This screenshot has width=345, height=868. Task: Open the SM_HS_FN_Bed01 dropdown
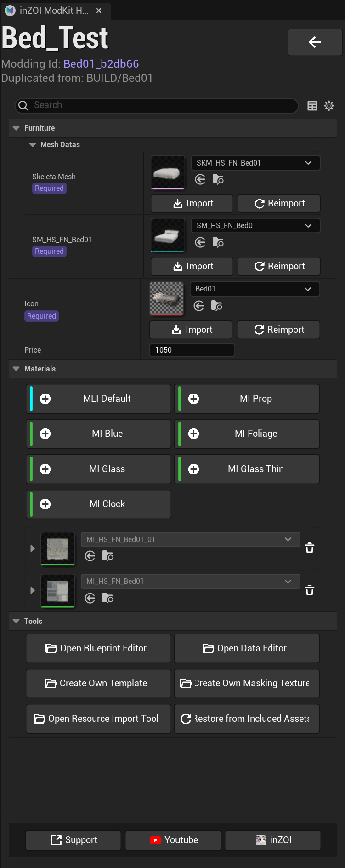click(x=255, y=225)
